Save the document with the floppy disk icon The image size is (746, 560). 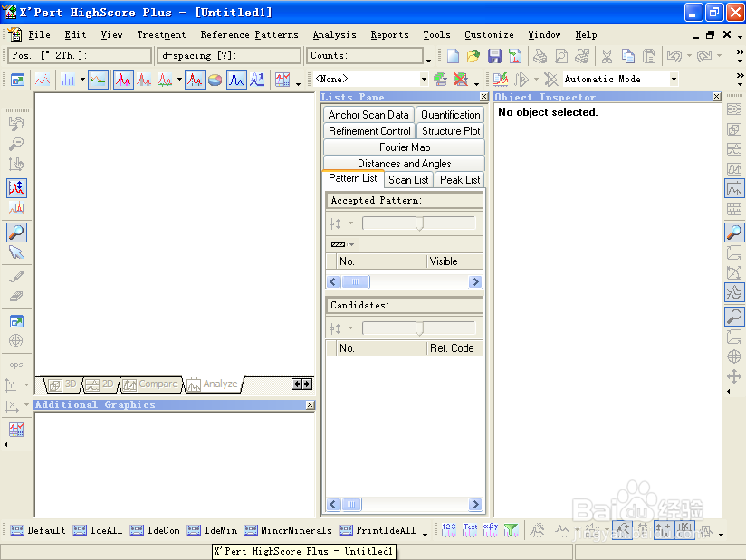[494, 56]
